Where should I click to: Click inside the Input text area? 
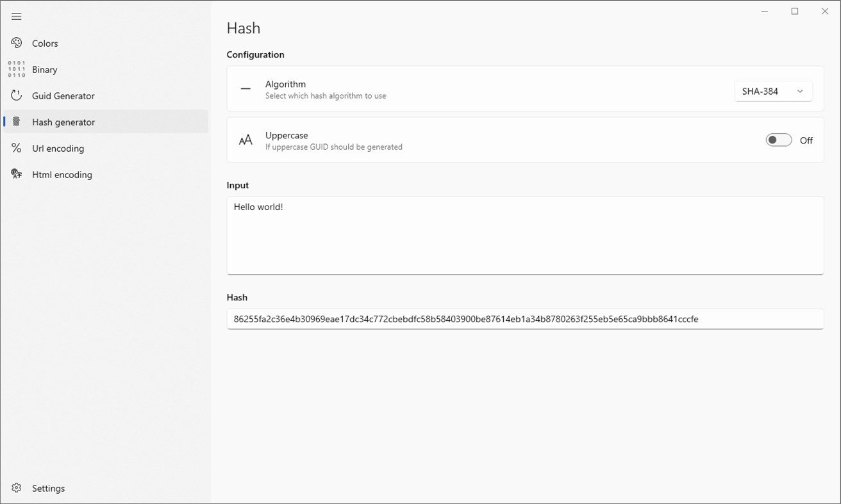click(524, 236)
